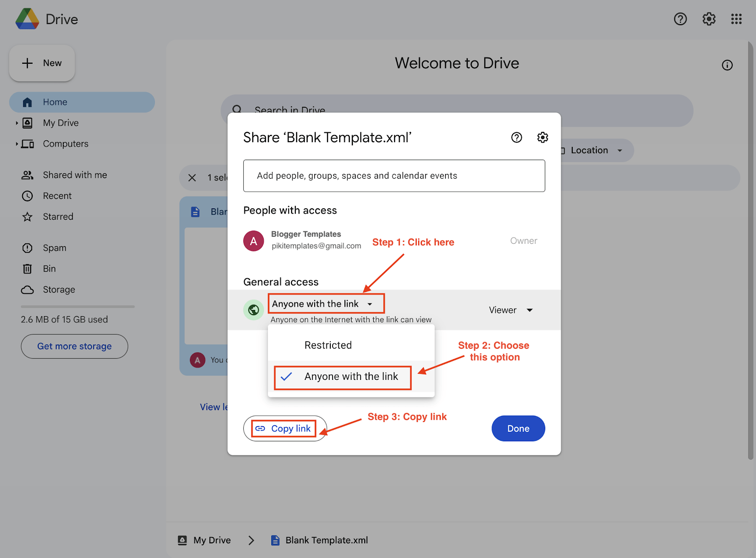The height and width of the screenshot is (558, 756).
Task: Choose Anyone with the link option
Action: click(x=351, y=377)
